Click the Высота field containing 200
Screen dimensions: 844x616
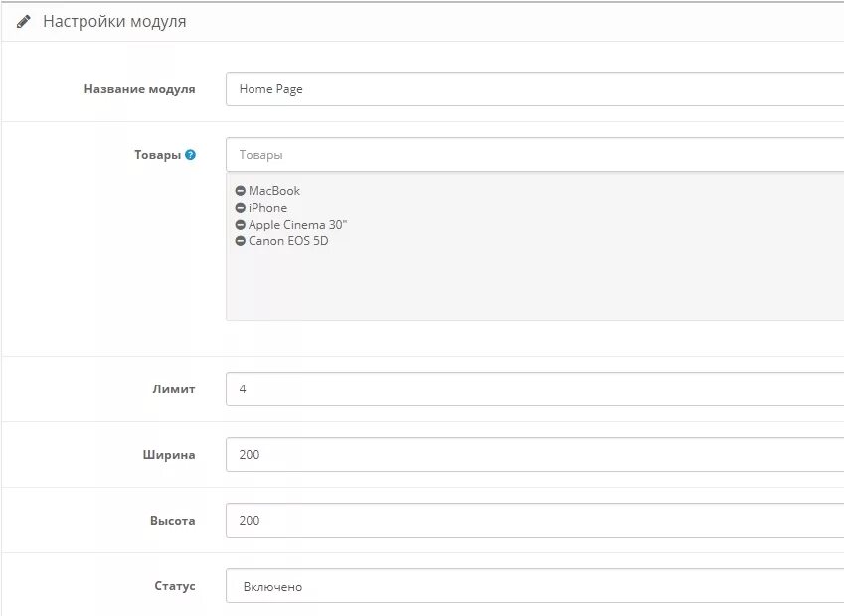click(x=535, y=521)
